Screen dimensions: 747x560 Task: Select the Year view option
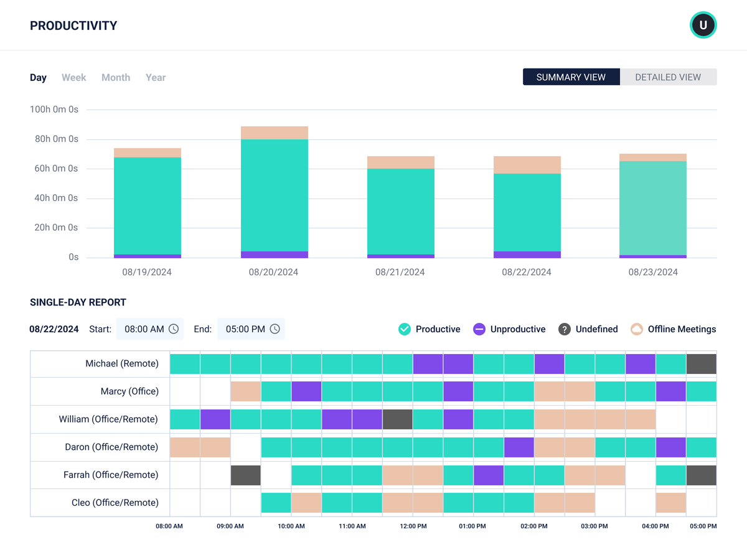pos(155,77)
